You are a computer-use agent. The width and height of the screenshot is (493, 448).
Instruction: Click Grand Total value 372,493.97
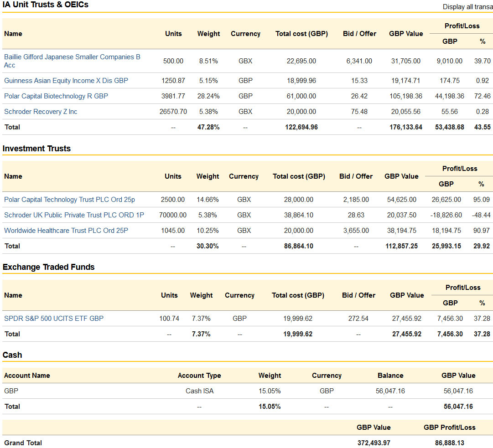click(374, 443)
